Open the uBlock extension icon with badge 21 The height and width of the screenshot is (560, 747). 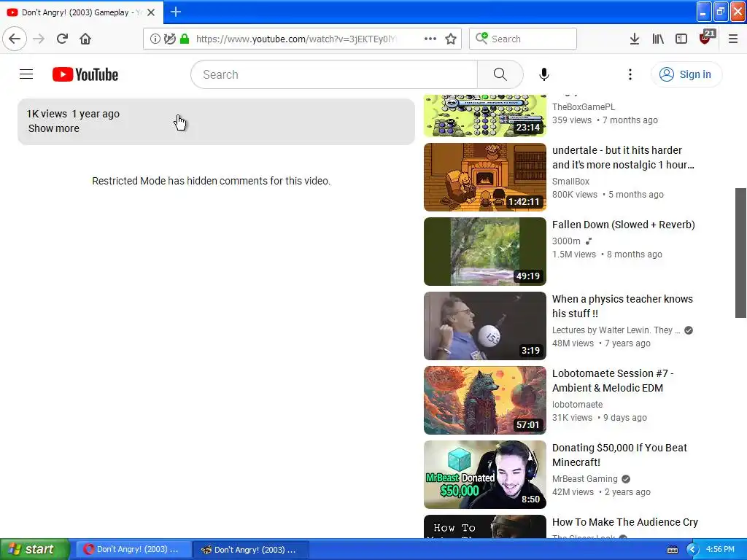coord(706,38)
